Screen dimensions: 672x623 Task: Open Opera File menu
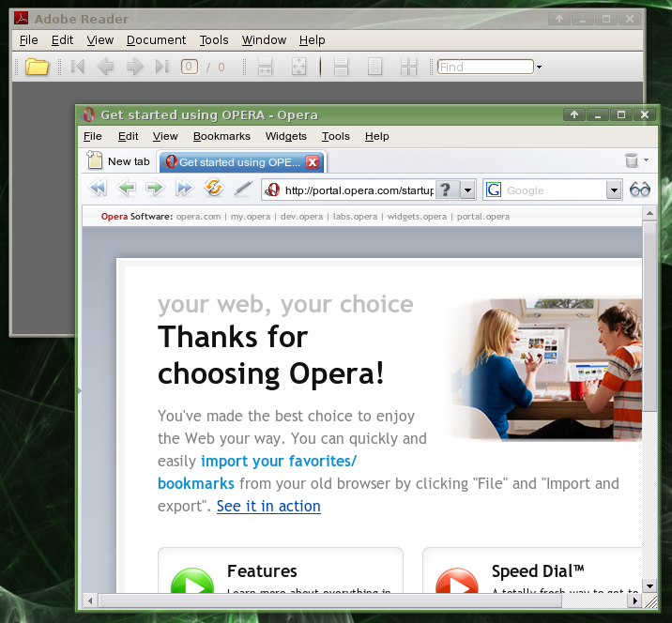93,136
